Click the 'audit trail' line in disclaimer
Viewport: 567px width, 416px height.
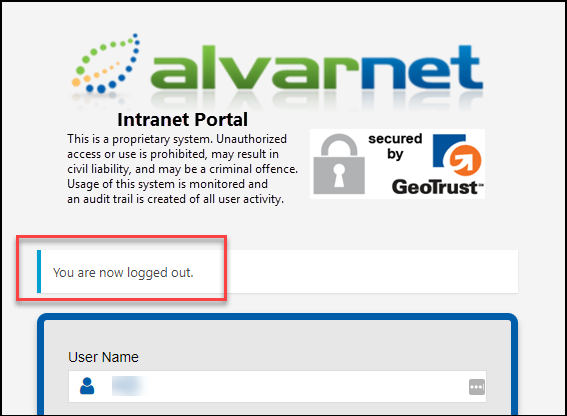click(x=175, y=199)
